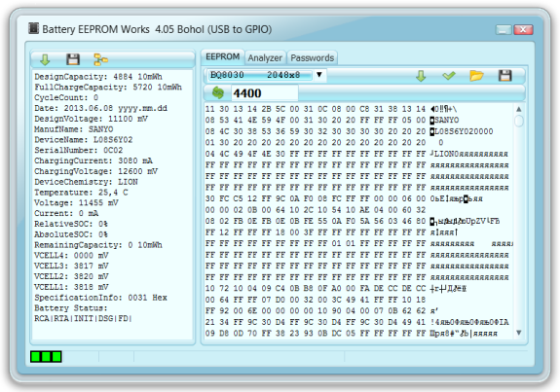The width and height of the screenshot is (560, 392).
Task: Click the hex view scroll up arrow
Action: click(518, 109)
